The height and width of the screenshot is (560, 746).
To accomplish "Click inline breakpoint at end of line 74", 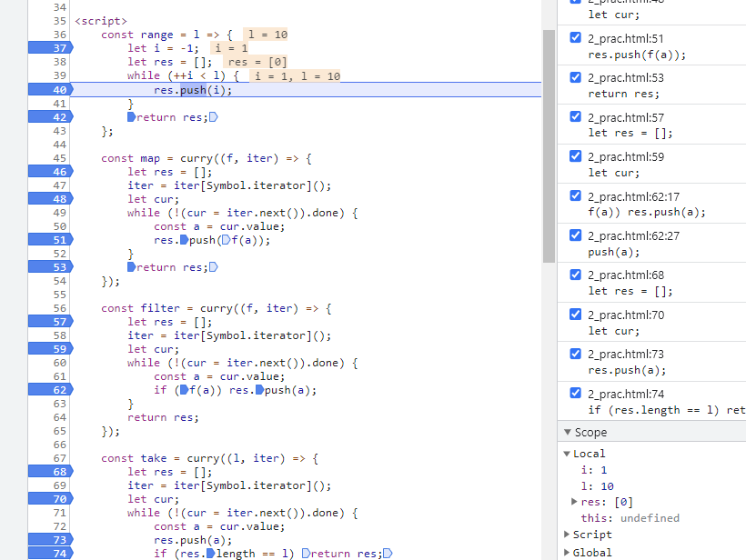I will (x=388, y=554).
